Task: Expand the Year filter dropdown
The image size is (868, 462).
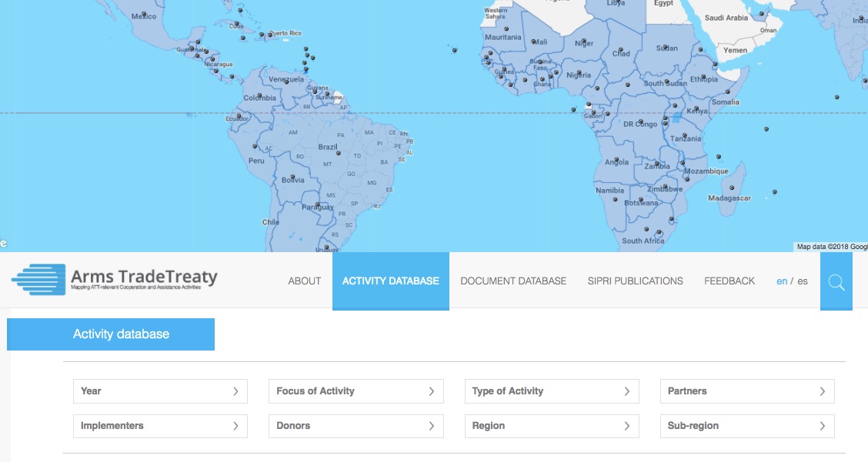Action: pyautogui.click(x=160, y=391)
